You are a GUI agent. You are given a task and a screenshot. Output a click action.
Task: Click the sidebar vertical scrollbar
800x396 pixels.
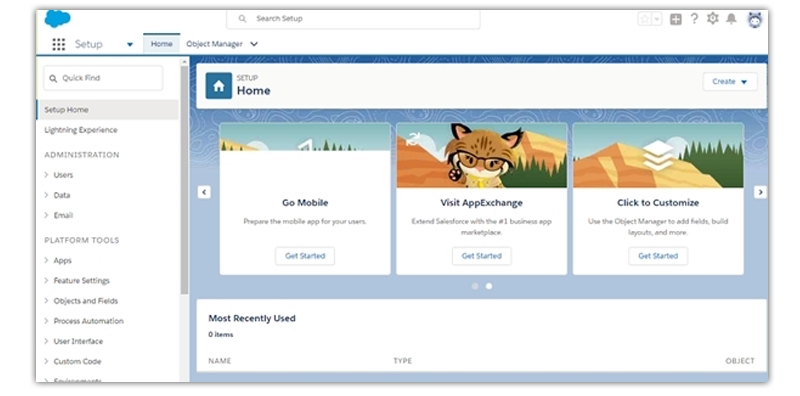click(184, 179)
